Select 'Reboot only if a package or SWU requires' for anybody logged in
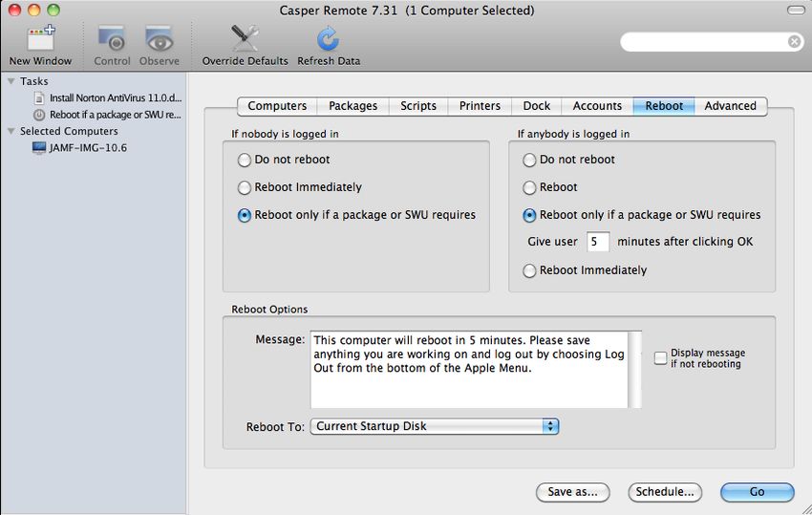Viewport: 812px width, 515px height. (x=529, y=216)
